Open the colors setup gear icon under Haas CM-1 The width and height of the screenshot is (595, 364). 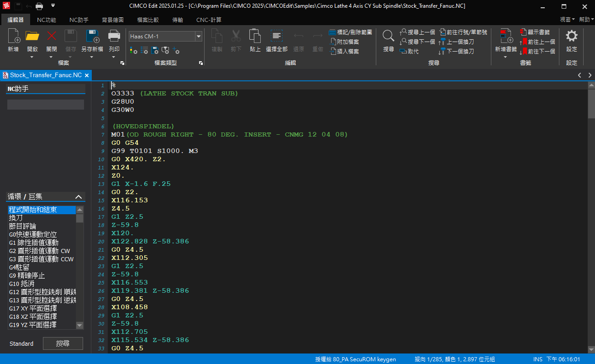[x=134, y=50]
